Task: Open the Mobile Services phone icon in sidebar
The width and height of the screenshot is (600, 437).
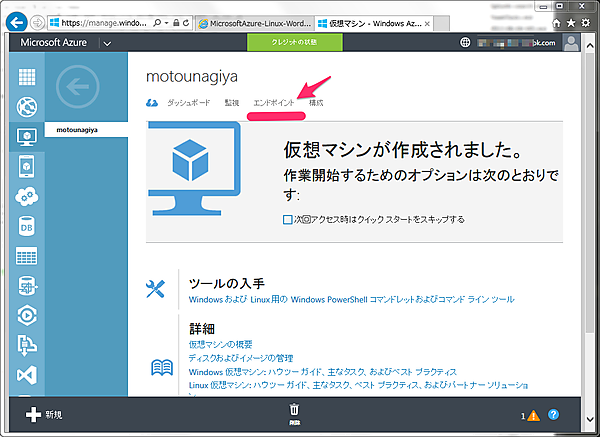Action: [x=27, y=166]
